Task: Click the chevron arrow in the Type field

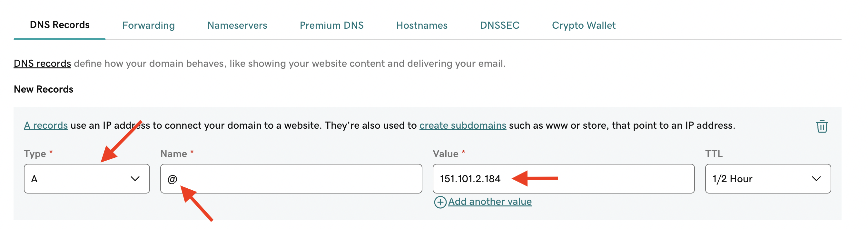Action: click(x=135, y=179)
